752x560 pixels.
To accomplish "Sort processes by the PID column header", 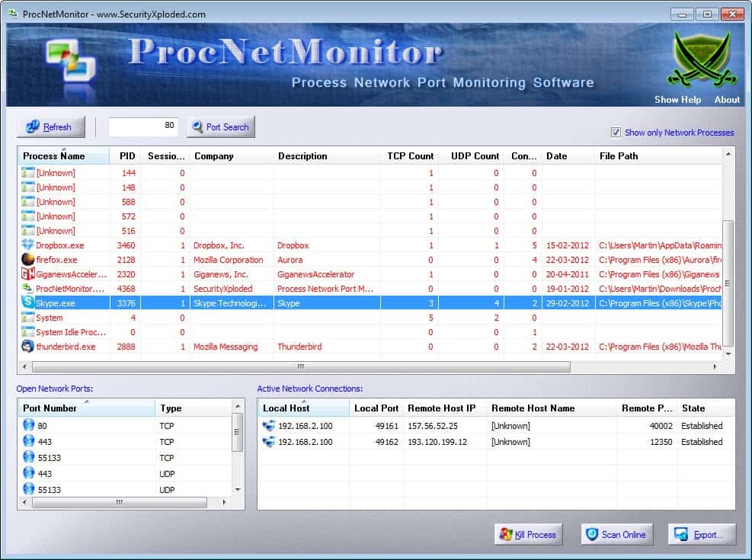I will [126, 156].
